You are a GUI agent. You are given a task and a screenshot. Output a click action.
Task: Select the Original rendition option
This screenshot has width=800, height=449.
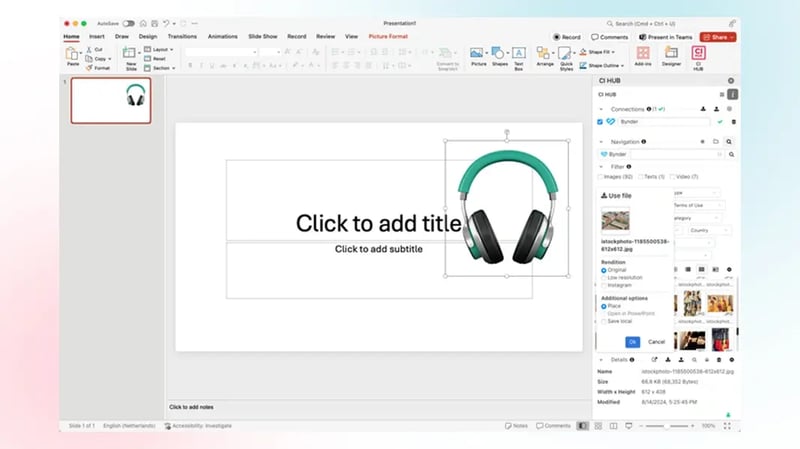[x=604, y=270]
